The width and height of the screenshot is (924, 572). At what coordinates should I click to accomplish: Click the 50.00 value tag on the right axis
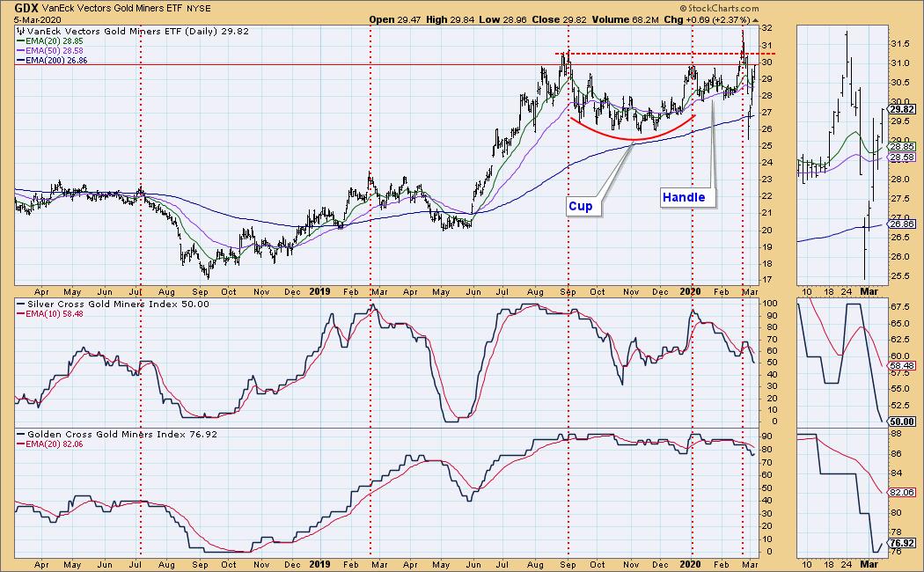[x=902, y=422]
